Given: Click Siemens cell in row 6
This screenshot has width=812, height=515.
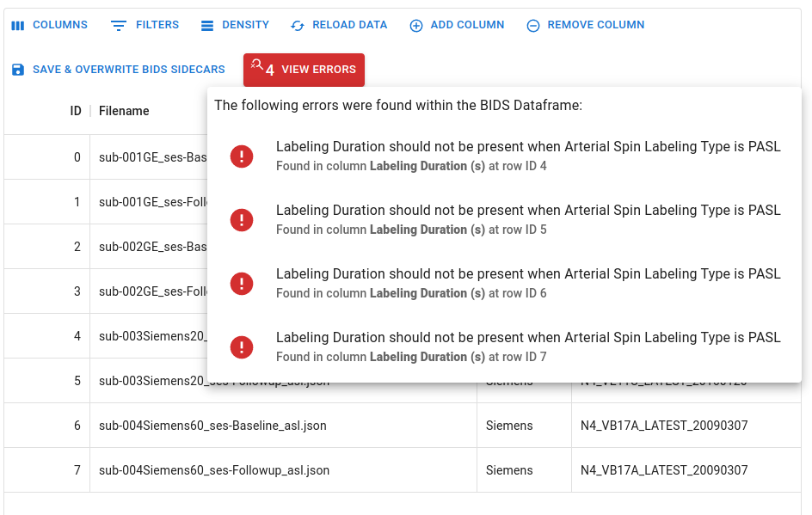Looking at the screenshot, I should point(524,426).
